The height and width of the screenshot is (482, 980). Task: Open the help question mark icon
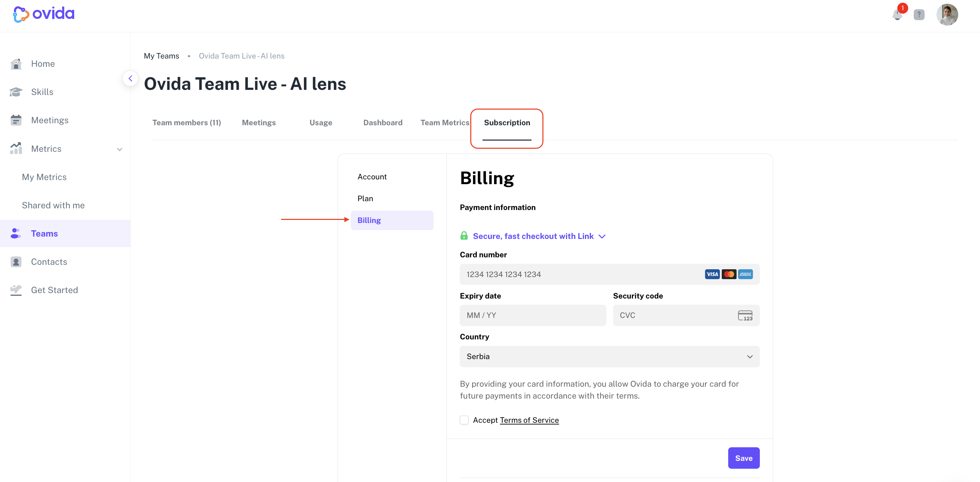tap(919, 15)
